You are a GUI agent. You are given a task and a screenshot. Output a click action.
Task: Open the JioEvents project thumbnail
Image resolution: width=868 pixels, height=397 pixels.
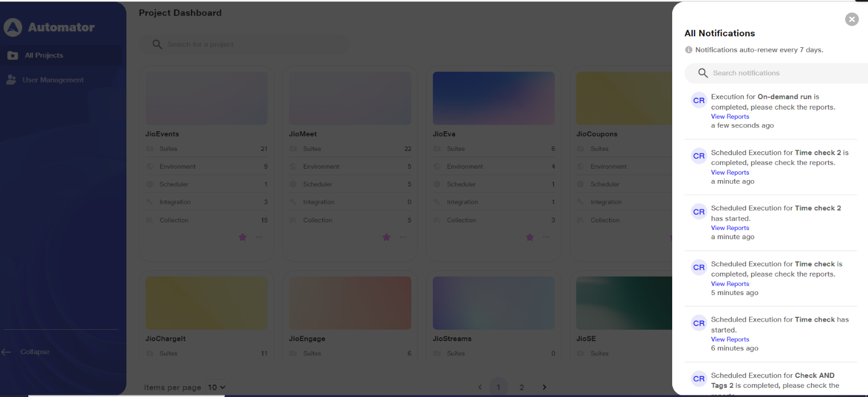tap(206, 98)
